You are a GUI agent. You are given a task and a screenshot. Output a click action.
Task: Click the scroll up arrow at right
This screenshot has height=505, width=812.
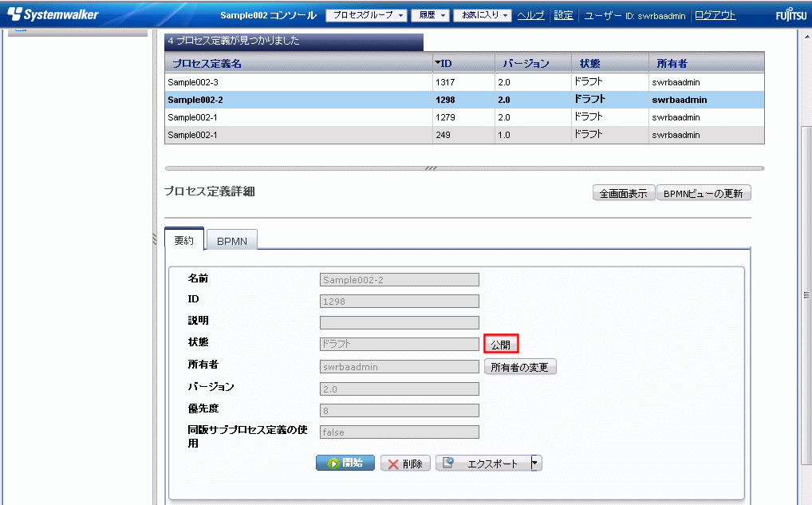(806, 36)
